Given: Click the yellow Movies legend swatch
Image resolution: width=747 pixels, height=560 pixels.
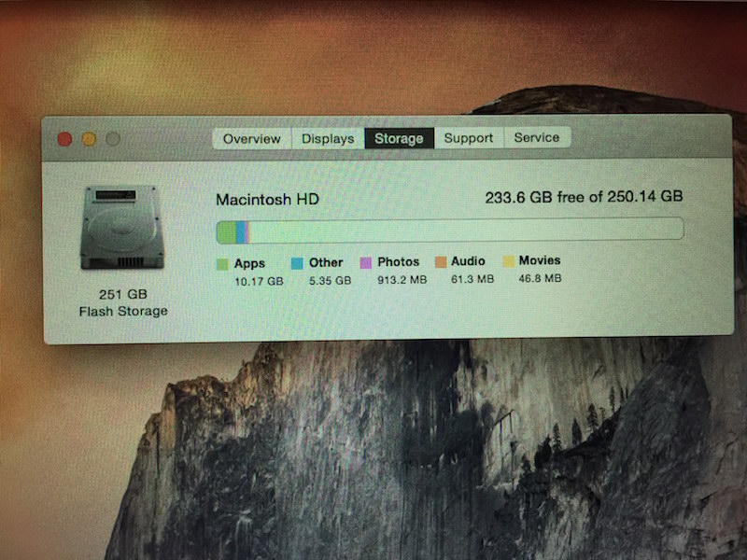Looking at the screenshot, I should tap(508, 261).
